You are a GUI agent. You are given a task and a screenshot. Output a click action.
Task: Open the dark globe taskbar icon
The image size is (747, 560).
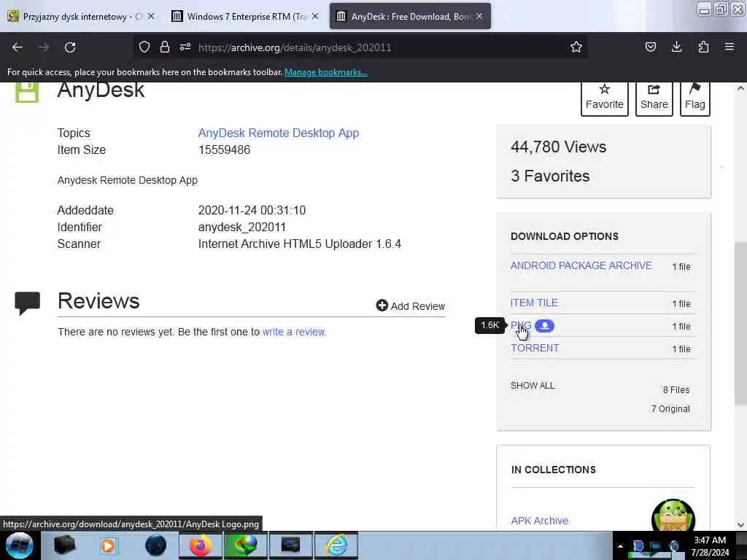pos(155,545)
